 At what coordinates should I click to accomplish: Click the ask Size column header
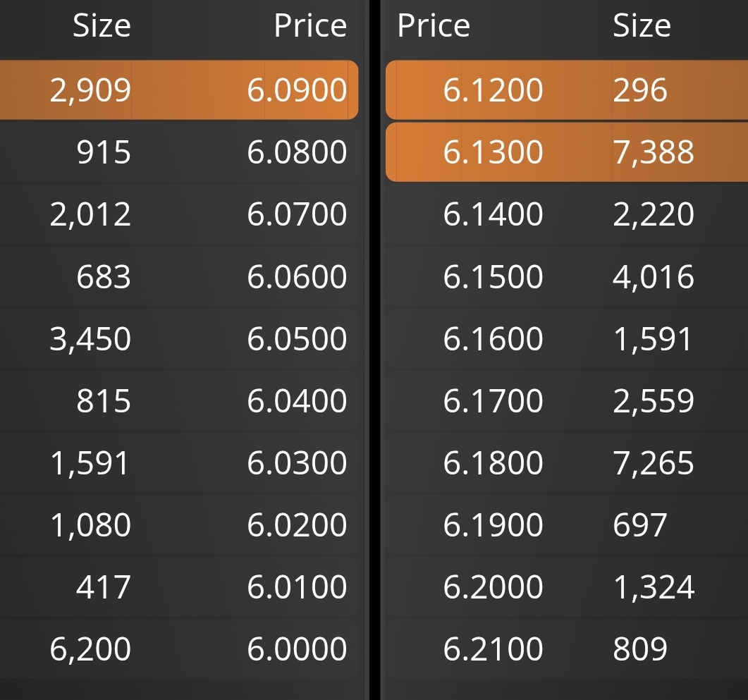pyautogui.click(x=642, y=25)
